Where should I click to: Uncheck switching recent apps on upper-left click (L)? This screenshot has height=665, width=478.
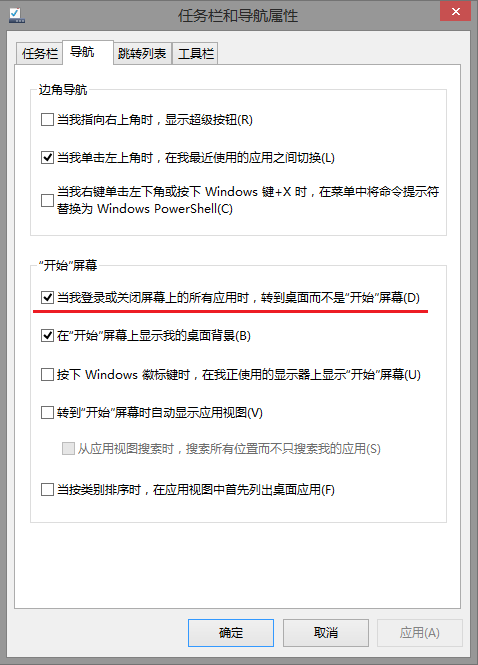tap(47, 158)
